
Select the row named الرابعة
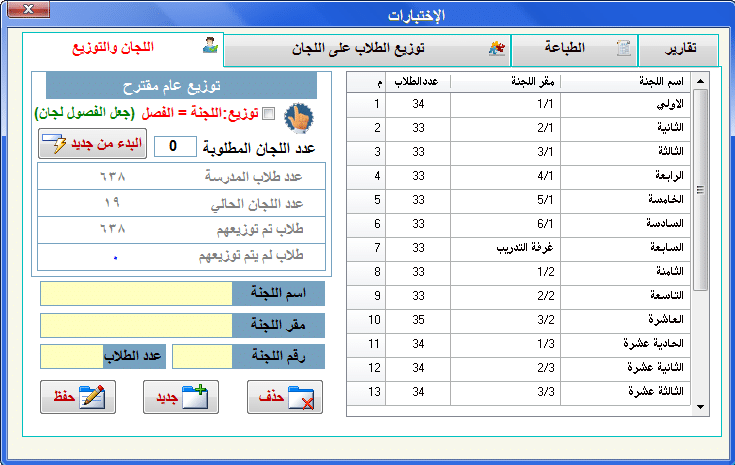[518, 176]
